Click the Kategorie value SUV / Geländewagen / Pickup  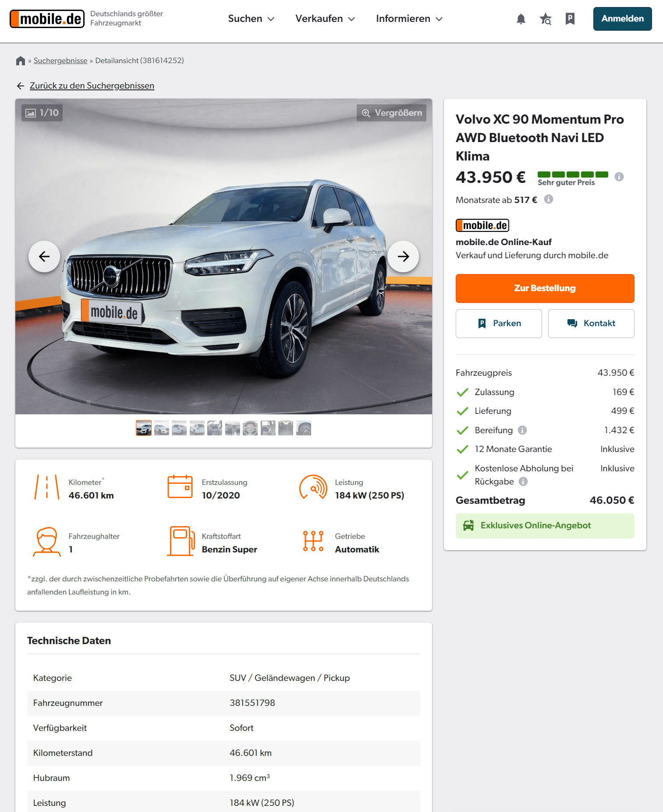[x=290, y=678]
